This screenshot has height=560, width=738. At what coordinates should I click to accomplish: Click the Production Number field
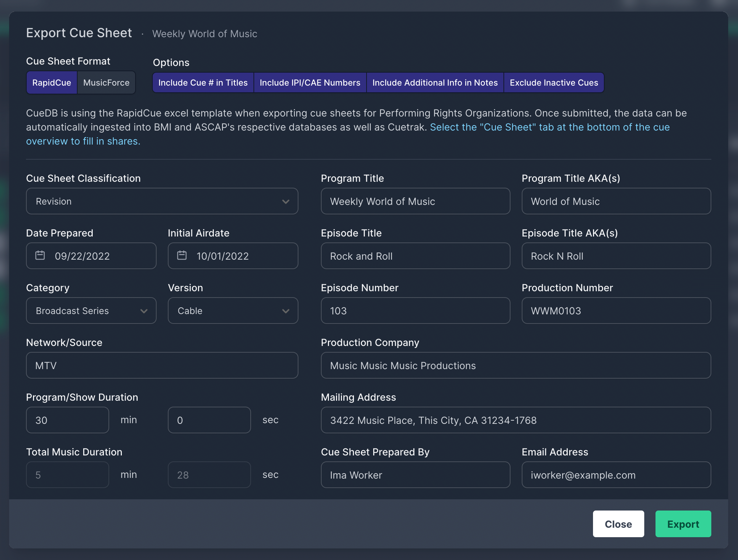pyautogui.click(x=617, y=311)
